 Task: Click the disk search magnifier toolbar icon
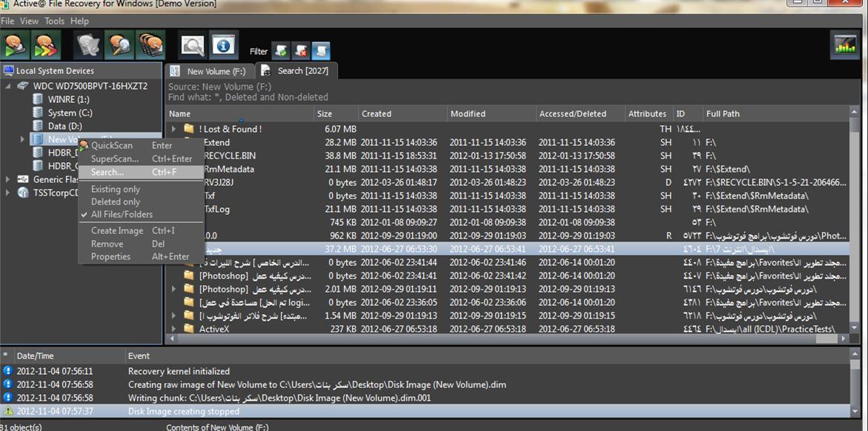click(x=119, y=46)
